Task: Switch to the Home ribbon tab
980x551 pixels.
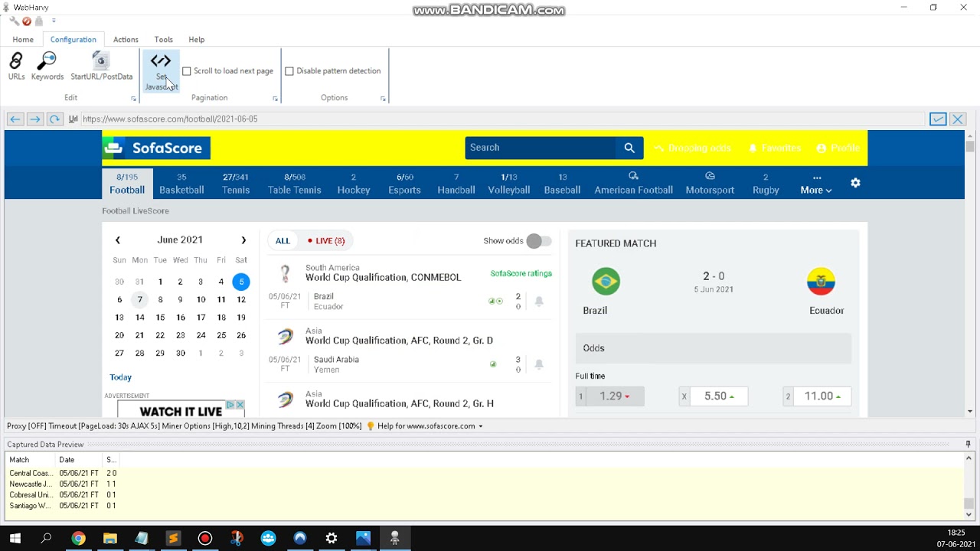Action: (23, 40)
